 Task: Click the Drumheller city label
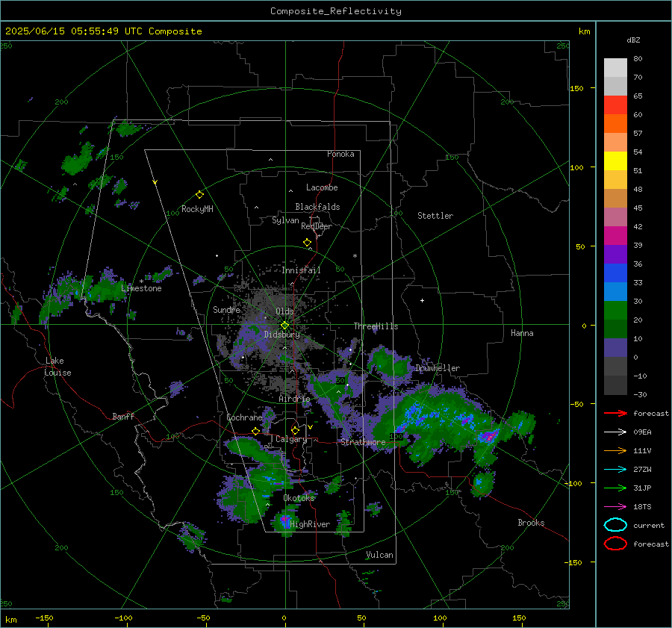pyautogui.click(x=438, y=368)
